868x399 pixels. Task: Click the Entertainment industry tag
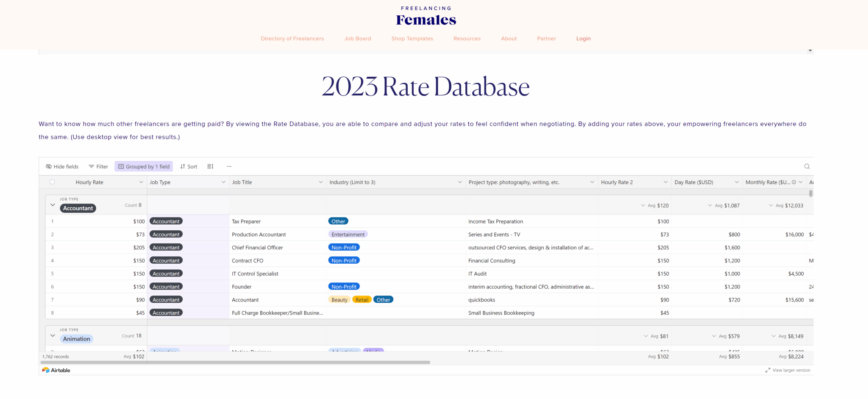(348, 234)
